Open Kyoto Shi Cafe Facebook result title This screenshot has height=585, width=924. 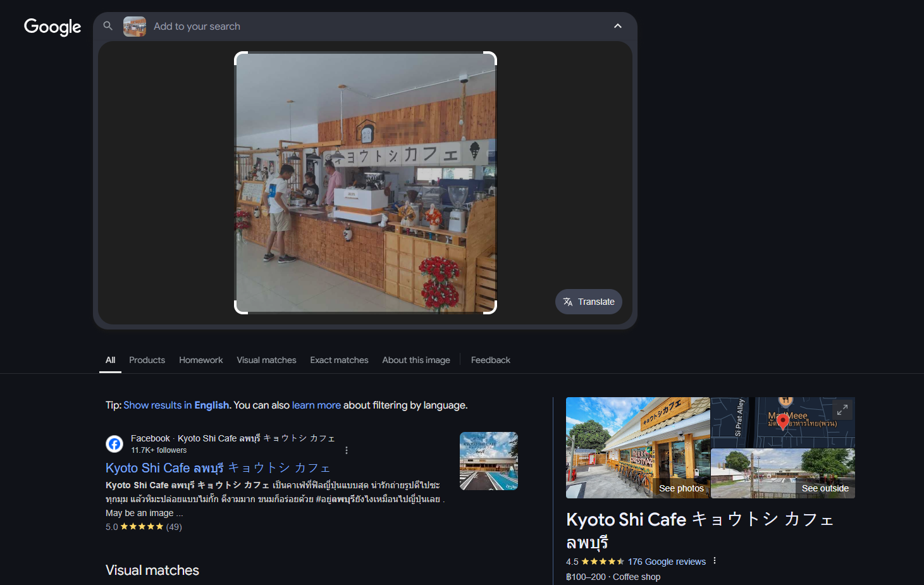coord(218,468)
